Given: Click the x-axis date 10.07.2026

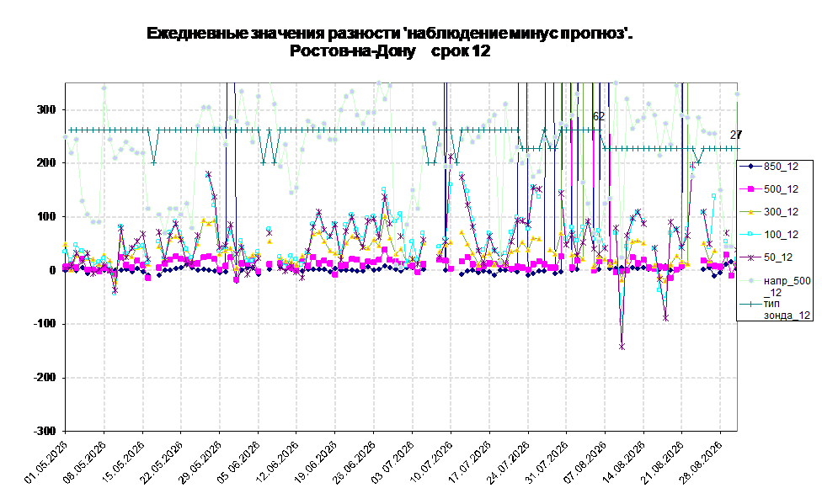Looking at the screenshot, I should (x=431, y=462).
